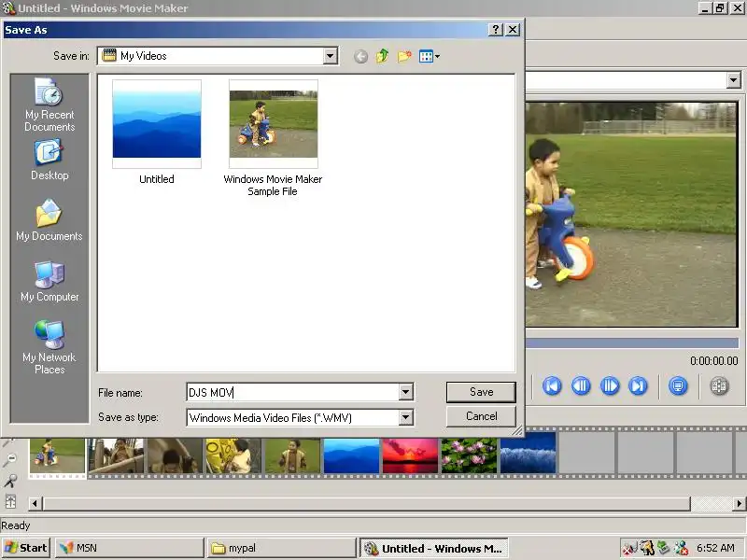Open the View Menu button

pyautogui.click(x=429, y=56)
